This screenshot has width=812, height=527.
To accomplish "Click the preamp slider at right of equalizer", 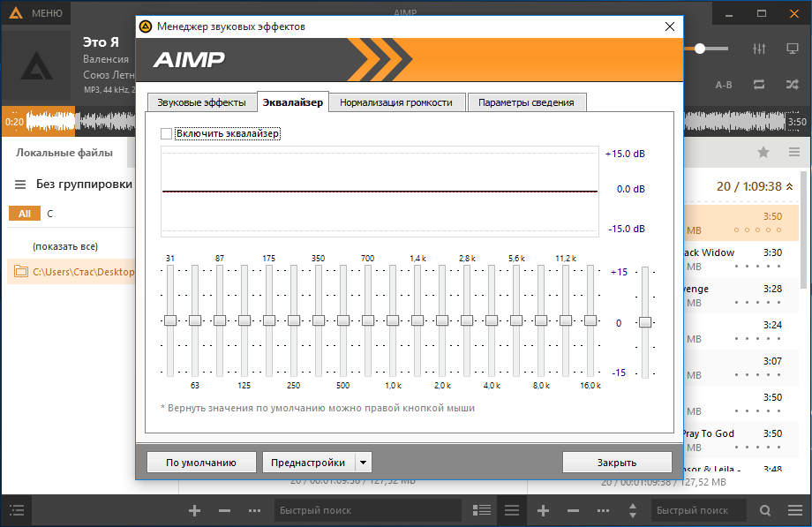I will pos(644,322).
